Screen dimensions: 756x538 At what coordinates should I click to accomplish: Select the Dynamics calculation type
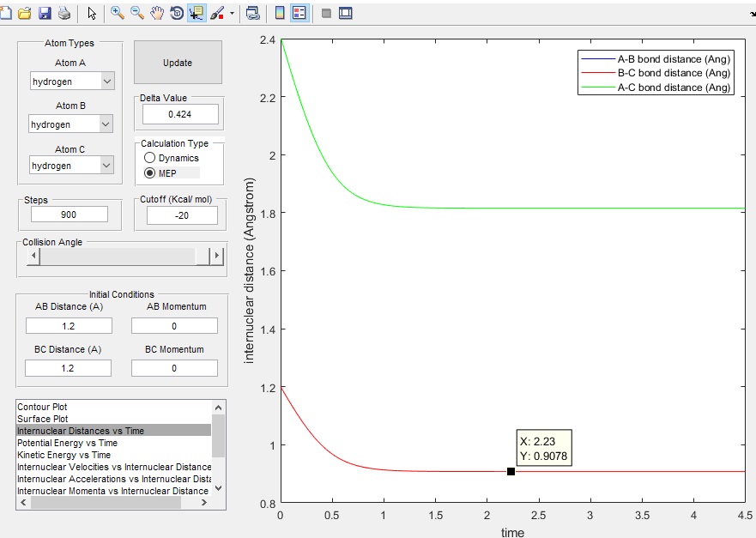(171, 158)
